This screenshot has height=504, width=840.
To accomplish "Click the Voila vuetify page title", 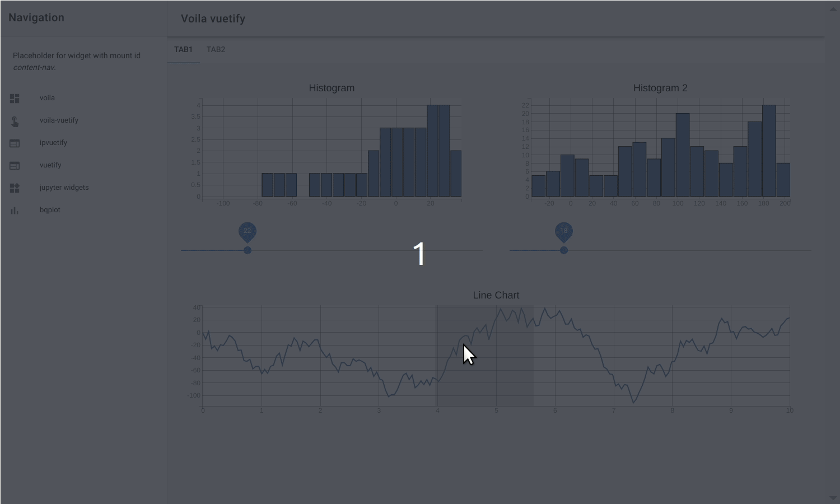I will click(212, 18).
